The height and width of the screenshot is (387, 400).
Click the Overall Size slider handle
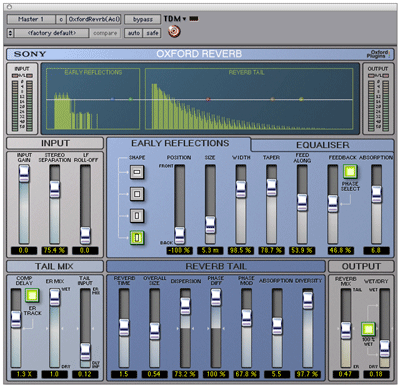155,331
